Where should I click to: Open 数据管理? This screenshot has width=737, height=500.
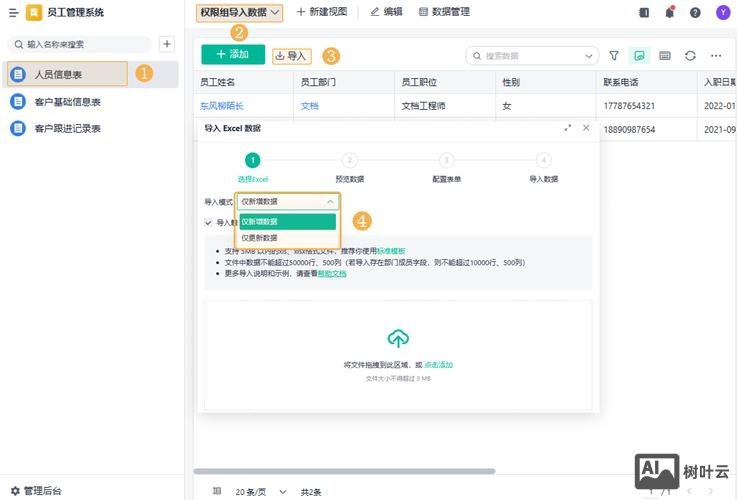pyautogui.click(x=444, y=12)
